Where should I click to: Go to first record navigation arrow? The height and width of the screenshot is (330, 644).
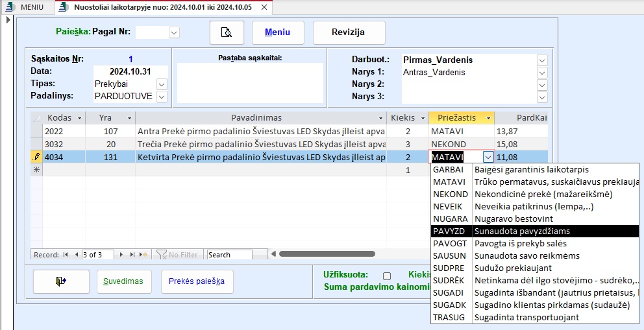[66, 255]
